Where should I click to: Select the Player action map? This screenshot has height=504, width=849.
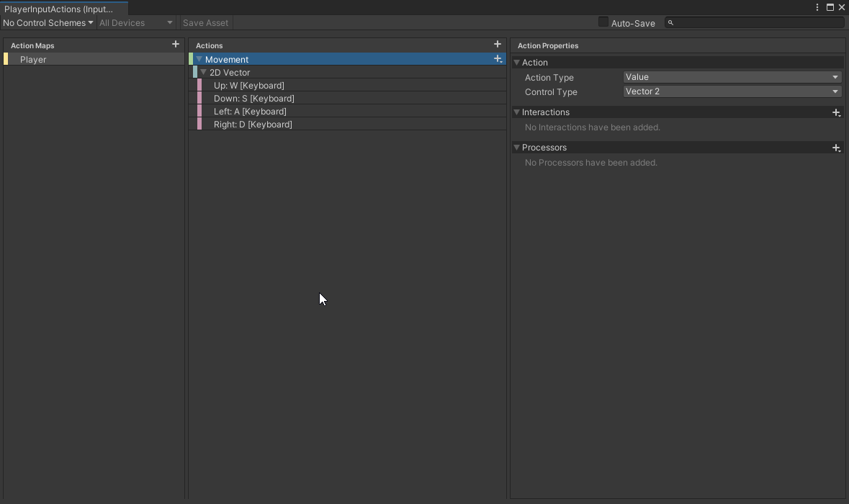tap(94, 59)
